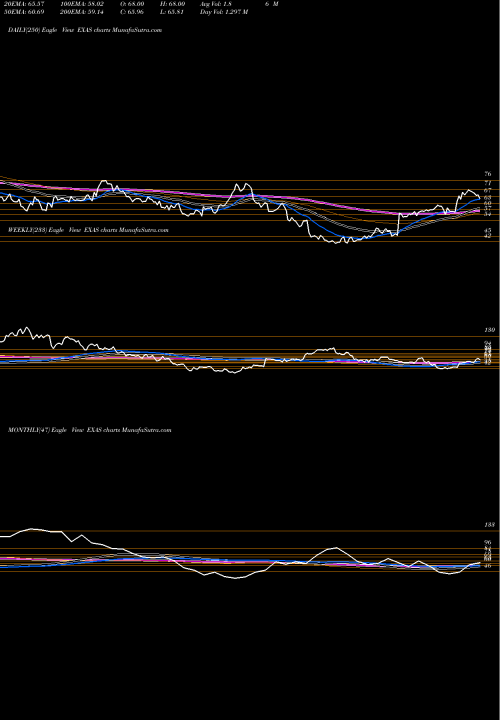
Task: Click the 45 price label on daily chart
Action: pos(488,230)
